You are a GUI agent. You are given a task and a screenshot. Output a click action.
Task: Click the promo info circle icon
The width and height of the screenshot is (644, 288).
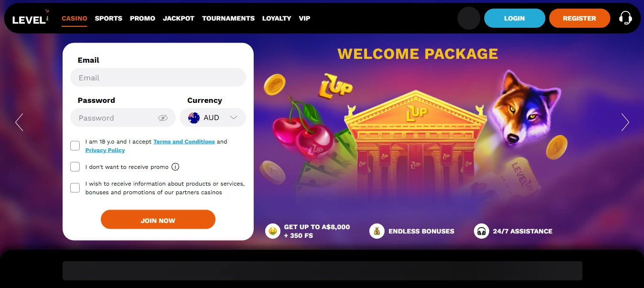tap(175, 167)
